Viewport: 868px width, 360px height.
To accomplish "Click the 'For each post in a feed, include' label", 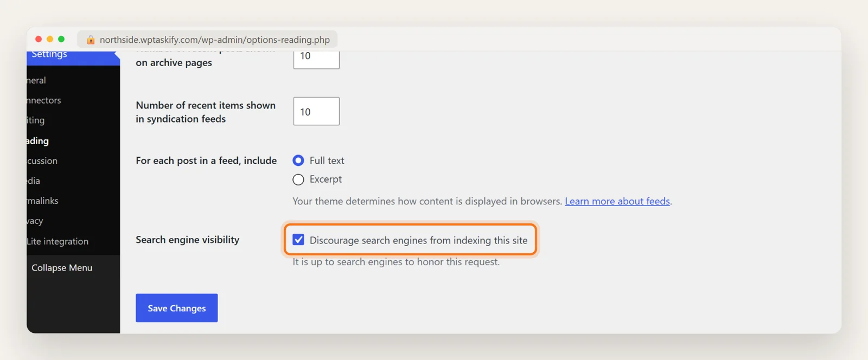I will pyautogui.click(x=206, y=160).
